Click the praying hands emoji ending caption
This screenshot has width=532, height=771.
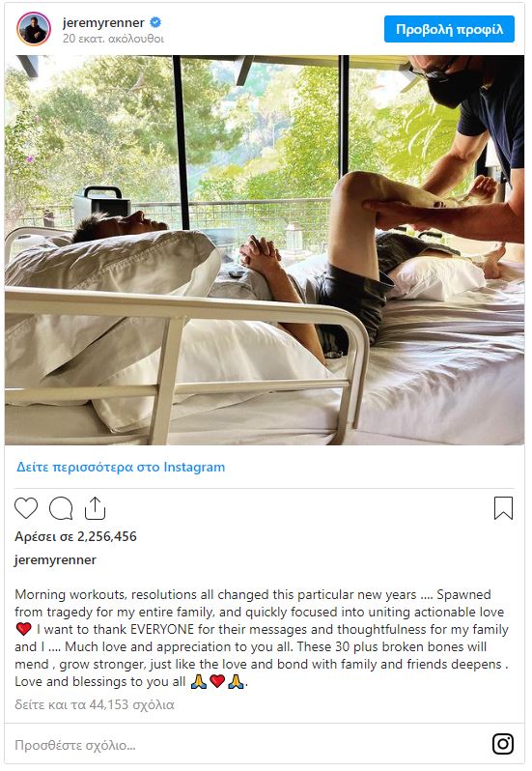(x=237, y=681)
